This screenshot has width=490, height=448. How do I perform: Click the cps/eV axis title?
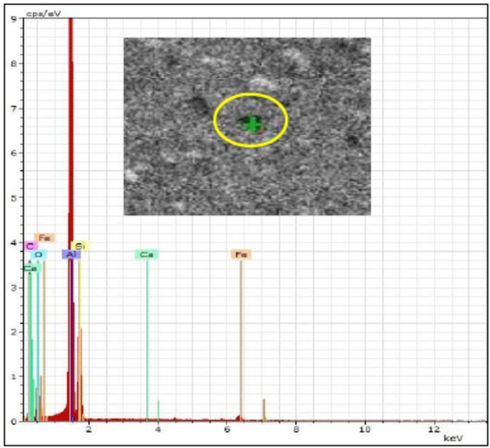[x=43, y=14]
